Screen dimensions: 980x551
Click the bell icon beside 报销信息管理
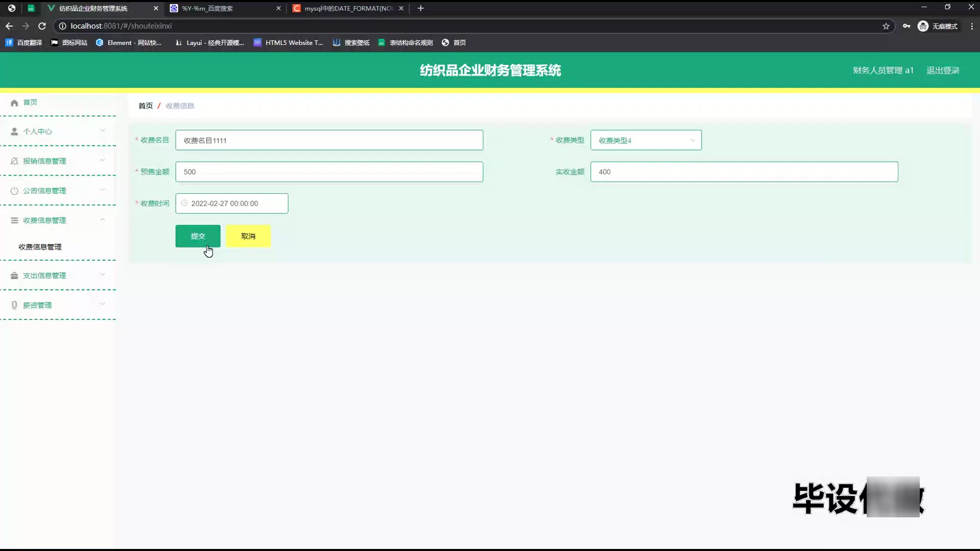pyautogui.click(x=14, y=161)
